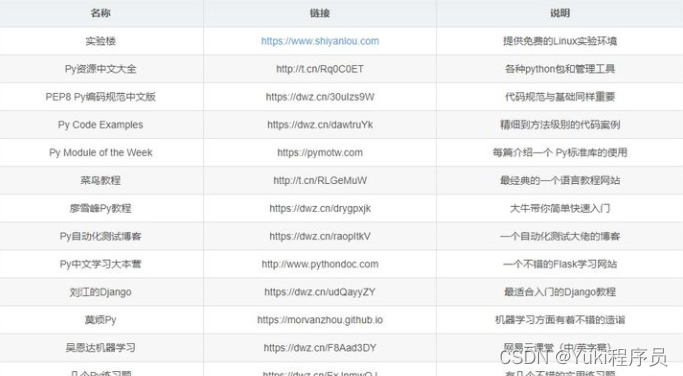Select the 一个自动化测试大佬的博客 cell
This screenshot has height=376, width=683.
click(x=560, y=236)
